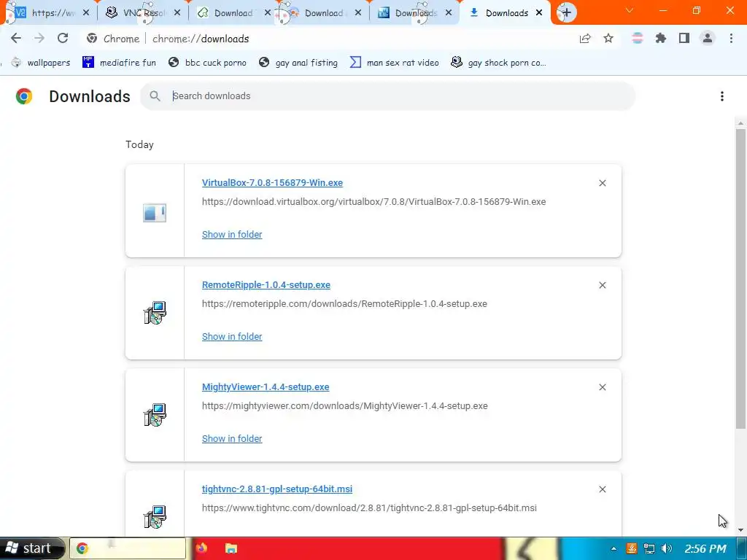
Task: Expand the tab search chevron in title bar
Action: click(630, 10)
